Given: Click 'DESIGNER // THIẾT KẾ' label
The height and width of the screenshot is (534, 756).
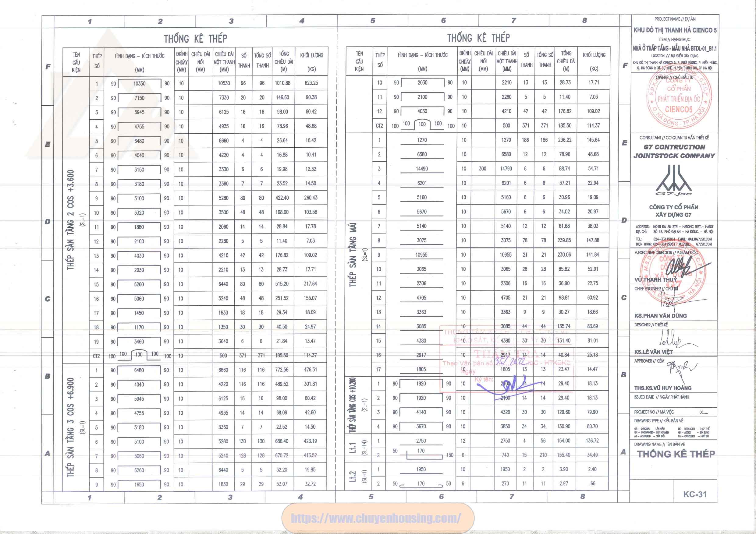Looking at the screenshot, I should pos(651,325).
